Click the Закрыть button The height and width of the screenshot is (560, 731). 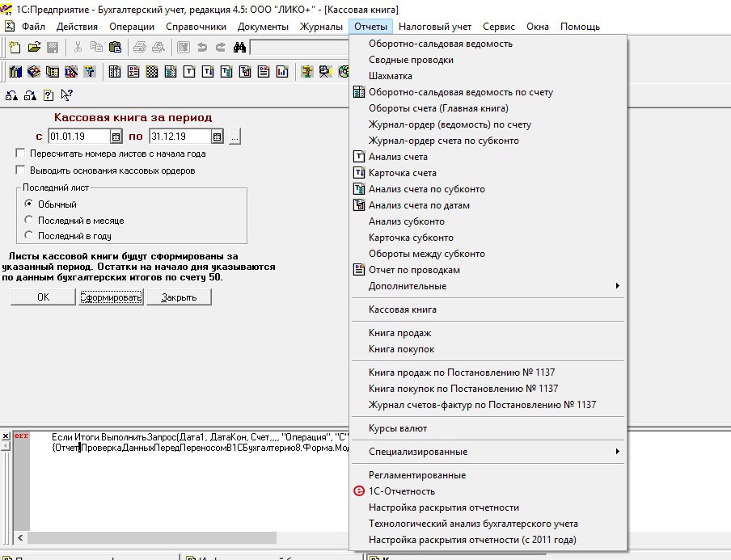pos(179,297)
